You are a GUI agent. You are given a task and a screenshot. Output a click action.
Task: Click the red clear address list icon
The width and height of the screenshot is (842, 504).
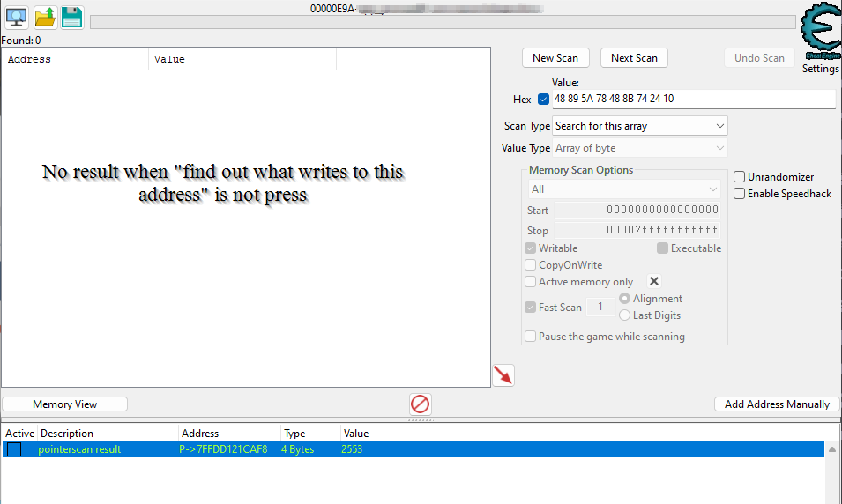421,404
